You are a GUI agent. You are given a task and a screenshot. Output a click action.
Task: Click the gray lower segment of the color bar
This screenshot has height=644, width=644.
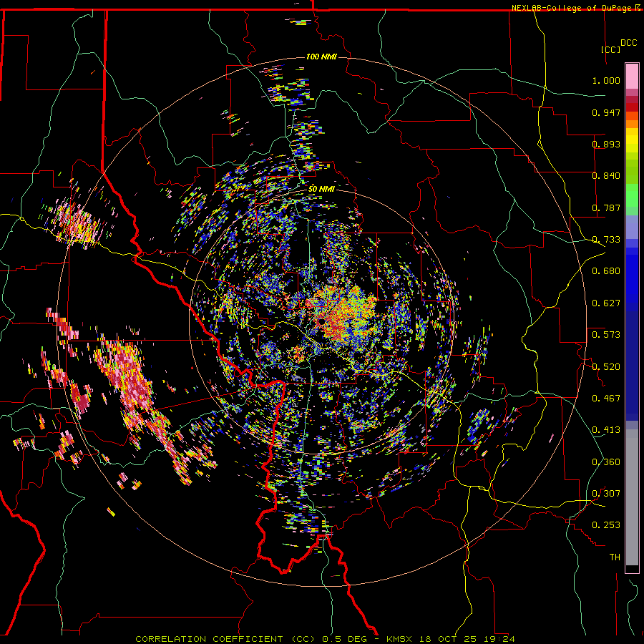point(632,497)
